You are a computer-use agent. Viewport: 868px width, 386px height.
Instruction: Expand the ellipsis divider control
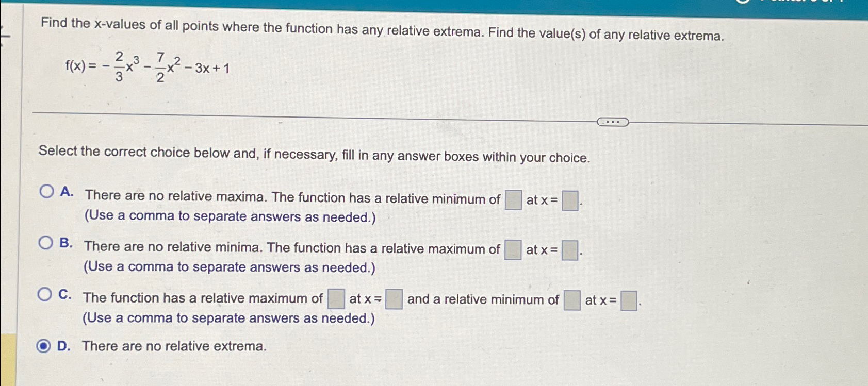coord(614,122)
